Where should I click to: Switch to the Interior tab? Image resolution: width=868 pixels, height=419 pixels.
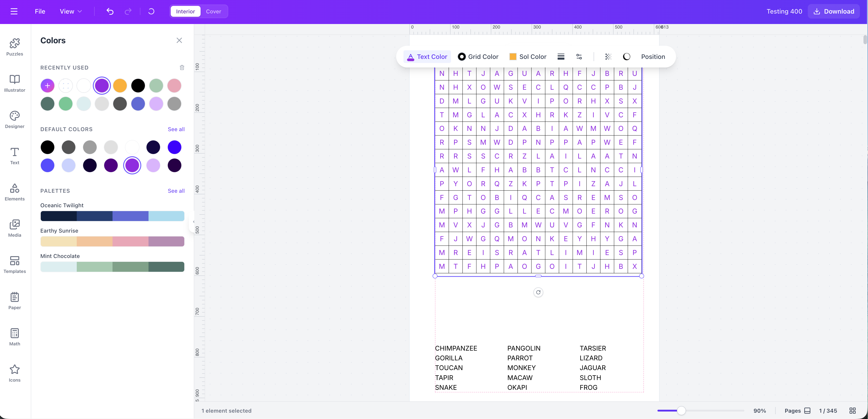click(x=185, y=11)
